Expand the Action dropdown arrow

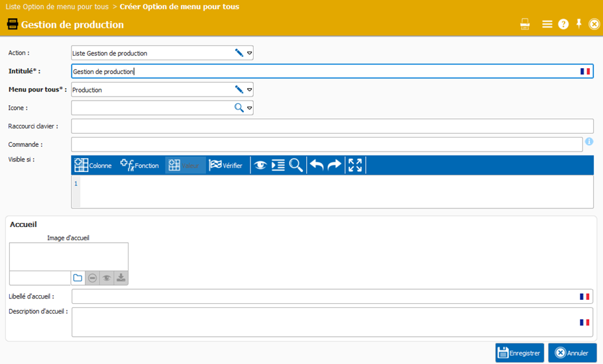click(250, 53)
